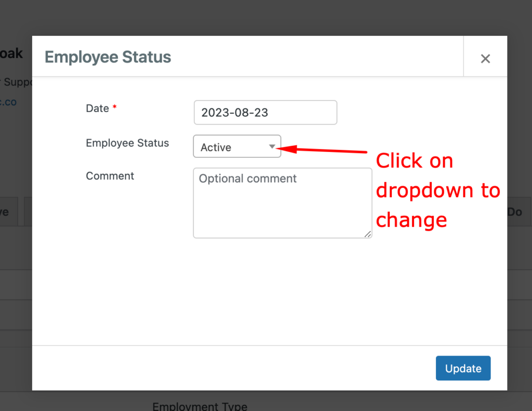Screen dimensions: 532x411
Task: Click the Employment Type heading below the modal
Action: click(200, 406)
